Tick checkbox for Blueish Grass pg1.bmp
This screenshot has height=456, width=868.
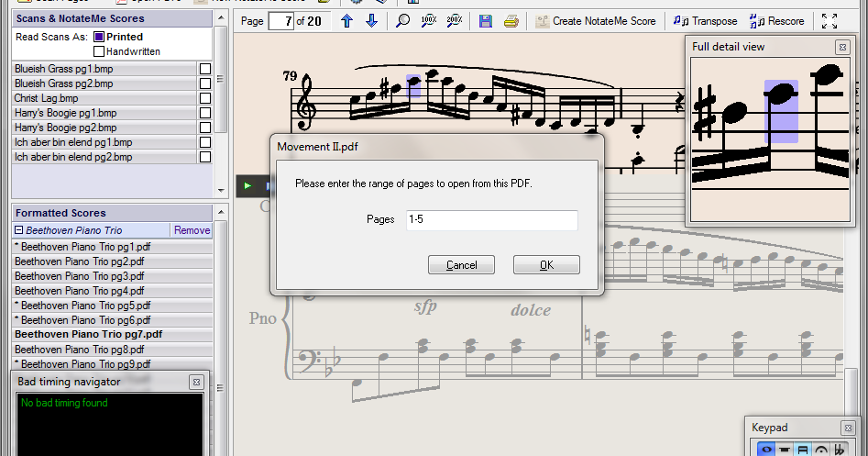[x=204, y=69]
